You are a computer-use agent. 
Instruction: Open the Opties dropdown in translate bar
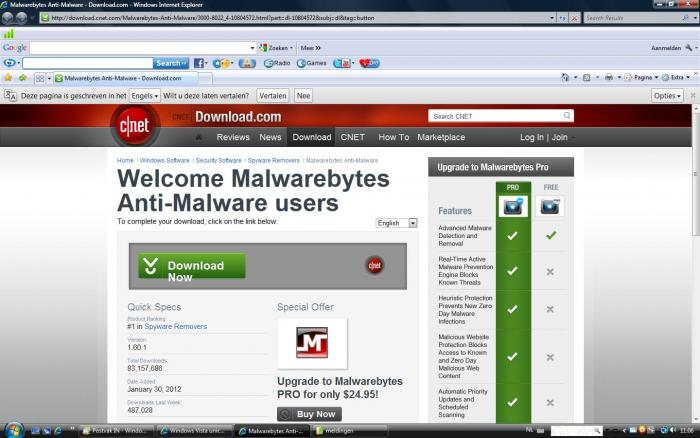point(667,96)
